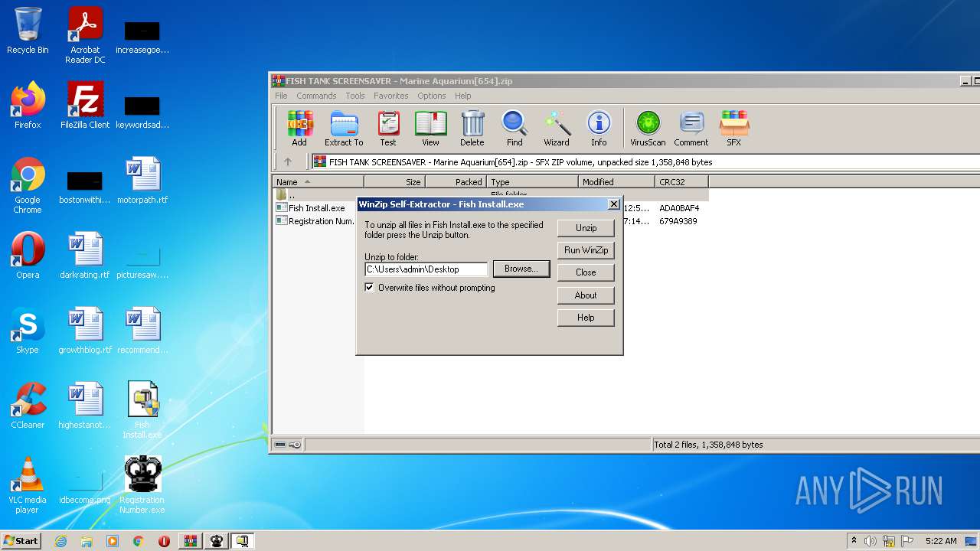Viewport: 980px width, 551px height.
Task: Open the Favorites menu
Action: (x=390, y=96)
